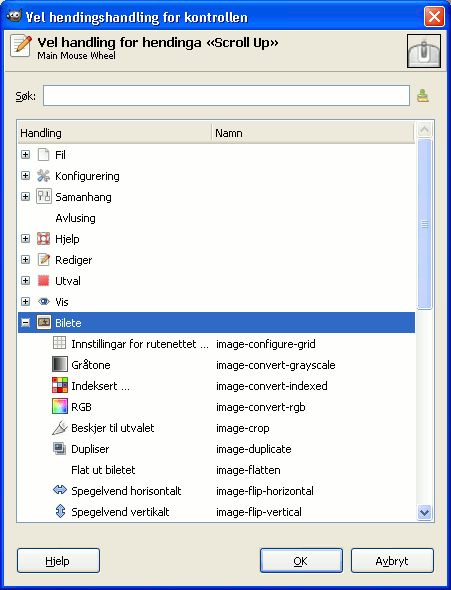Select the Spegelvend vertikalt flip icon
This screenshot has height=590, width=451.
60,511
